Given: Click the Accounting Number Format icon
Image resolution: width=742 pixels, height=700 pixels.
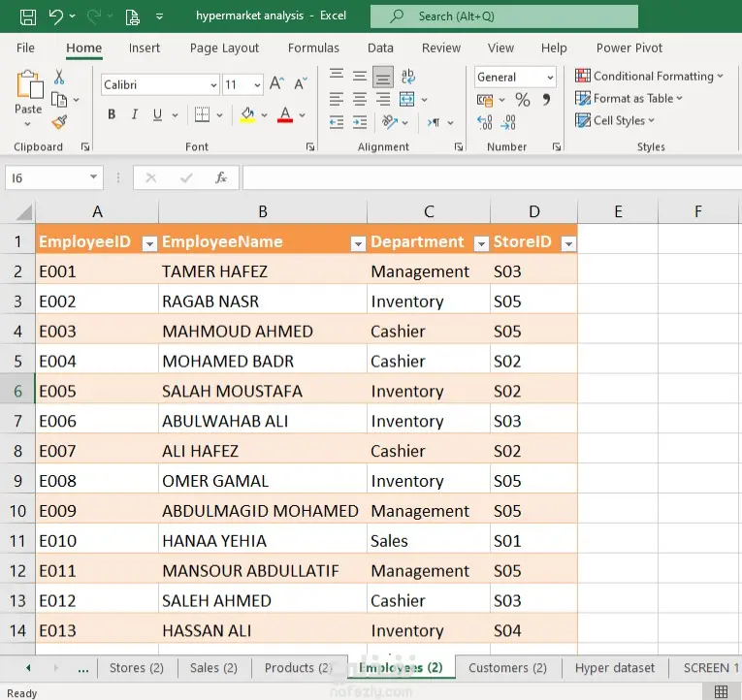Looking at the screenshot, I should [x=485, y=100].
